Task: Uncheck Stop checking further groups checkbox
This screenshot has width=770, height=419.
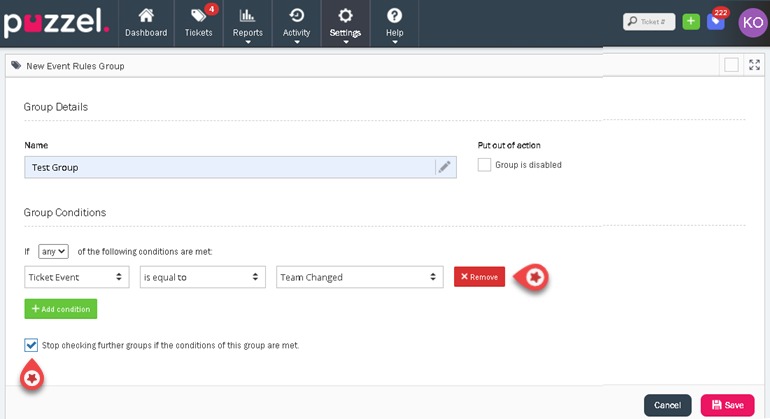Action: pos(31,345)
